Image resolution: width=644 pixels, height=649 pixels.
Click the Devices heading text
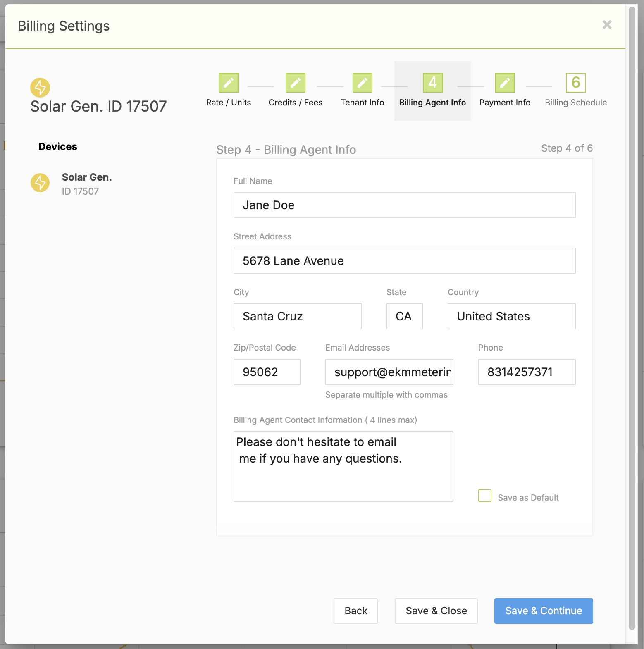click(58, 147)
